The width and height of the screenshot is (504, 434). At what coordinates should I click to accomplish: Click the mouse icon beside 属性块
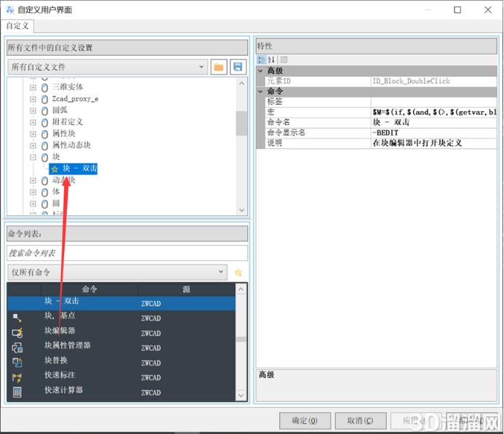coord(44,134)
